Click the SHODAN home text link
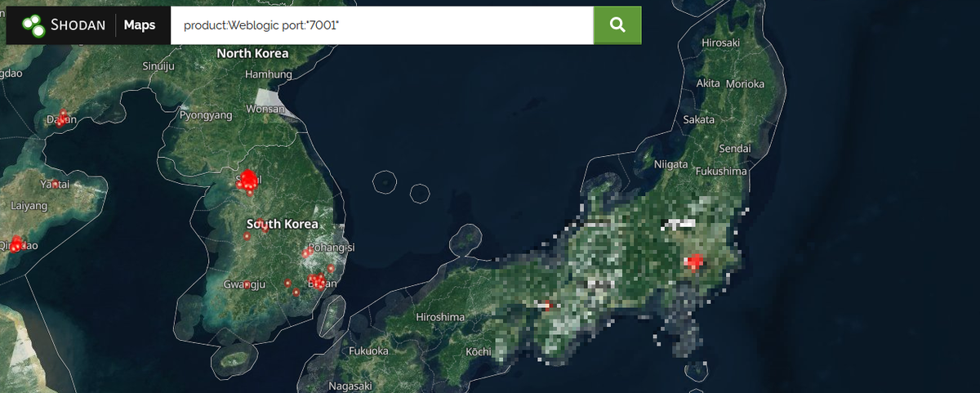The width and height of the screenshot is (980, 393). pyautogui.click(x=78, y=25)
